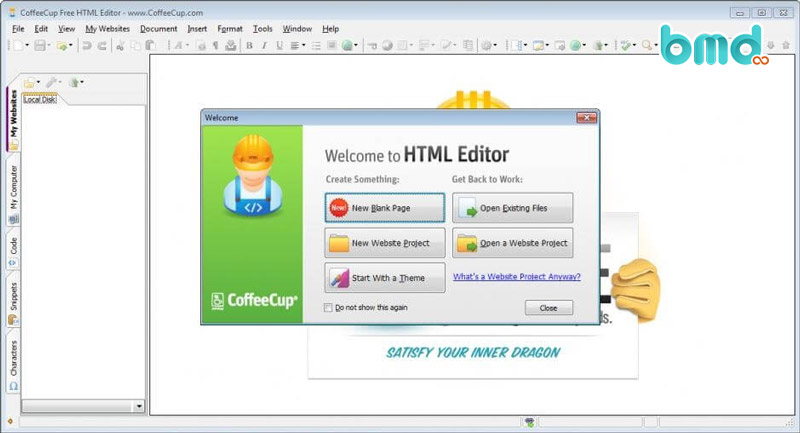Open the Insert menu

[197, 29]
